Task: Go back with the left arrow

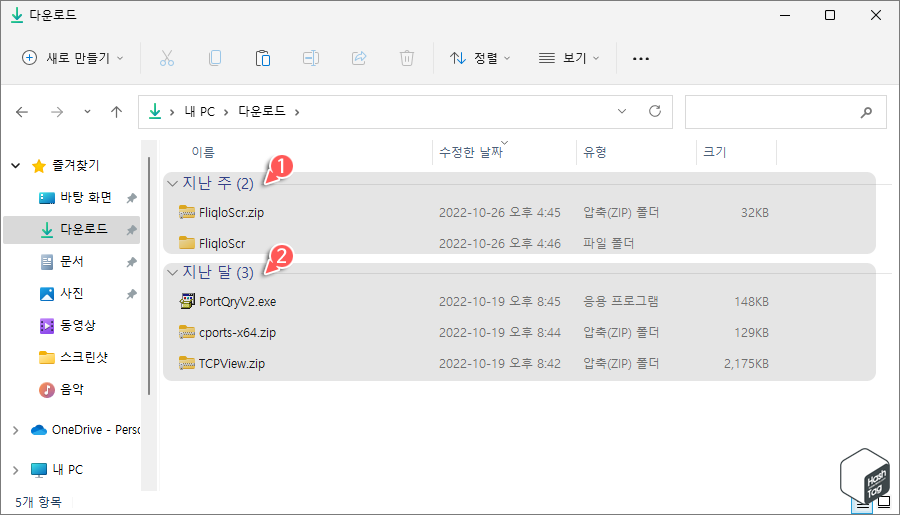Action: coord(22,112)
